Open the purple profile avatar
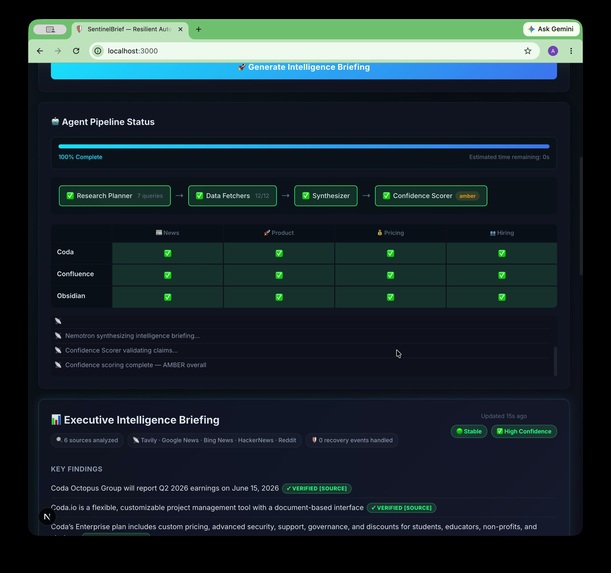The image size is (611, 573). 553,51
